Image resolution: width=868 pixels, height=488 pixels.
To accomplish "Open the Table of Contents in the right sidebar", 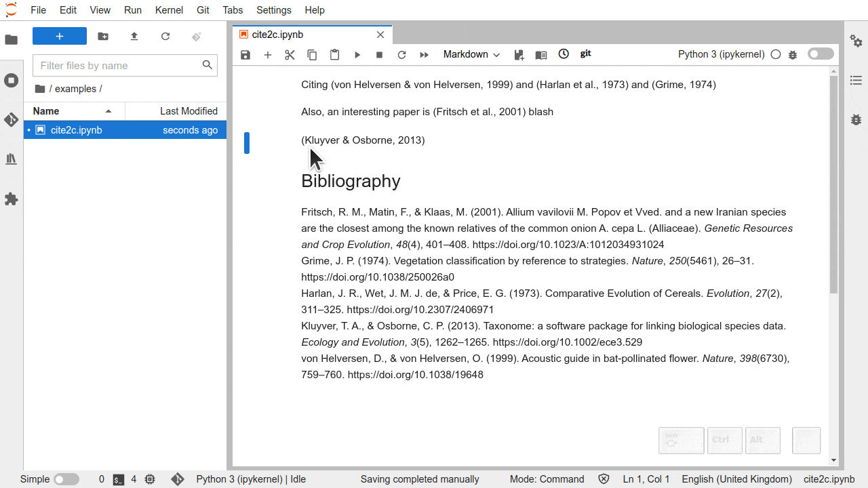I will 856,80.
